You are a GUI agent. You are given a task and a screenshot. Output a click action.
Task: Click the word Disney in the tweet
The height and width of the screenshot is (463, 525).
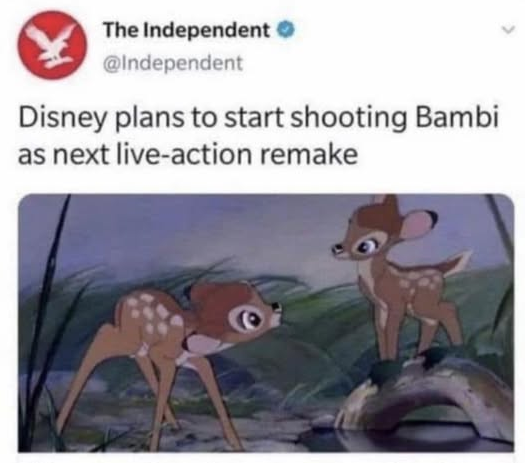click(x=62, y=119)
